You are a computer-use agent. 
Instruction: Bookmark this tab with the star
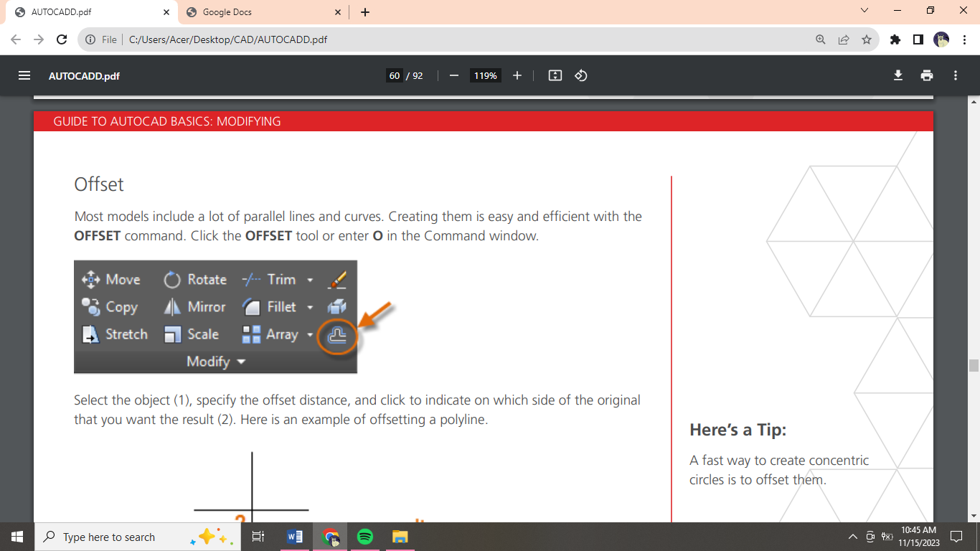pos(867,39)
